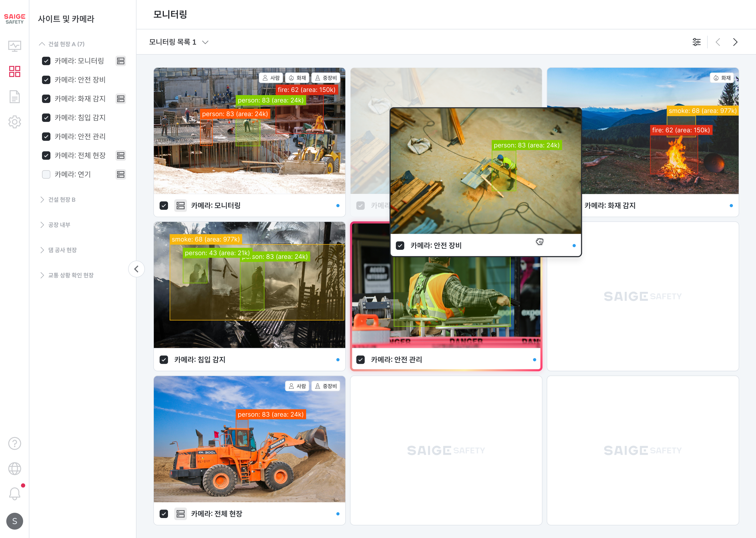Open the settings gear in sidebar

[14, 122]
